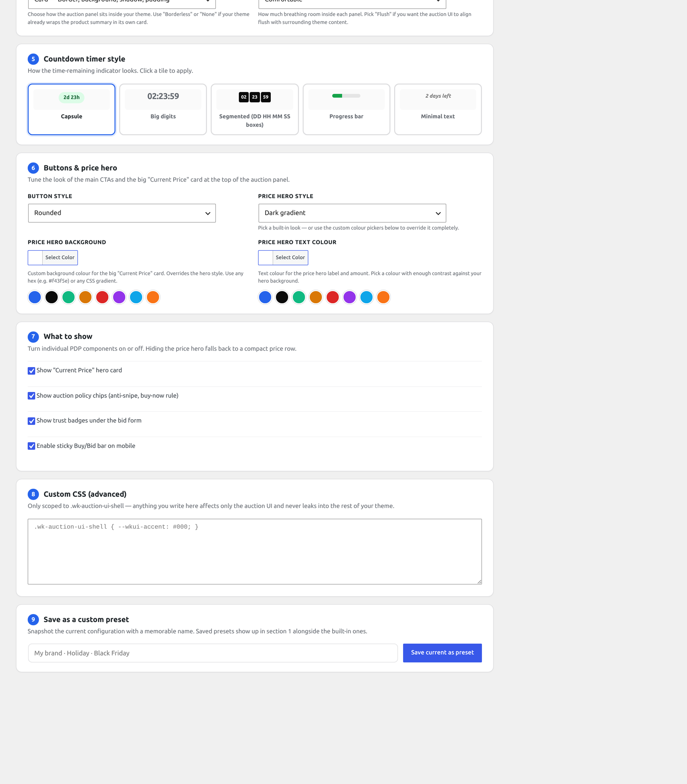
Task: Pick blue swatch under Price Hero Text Colour
Action: click(x=265, y=297)
